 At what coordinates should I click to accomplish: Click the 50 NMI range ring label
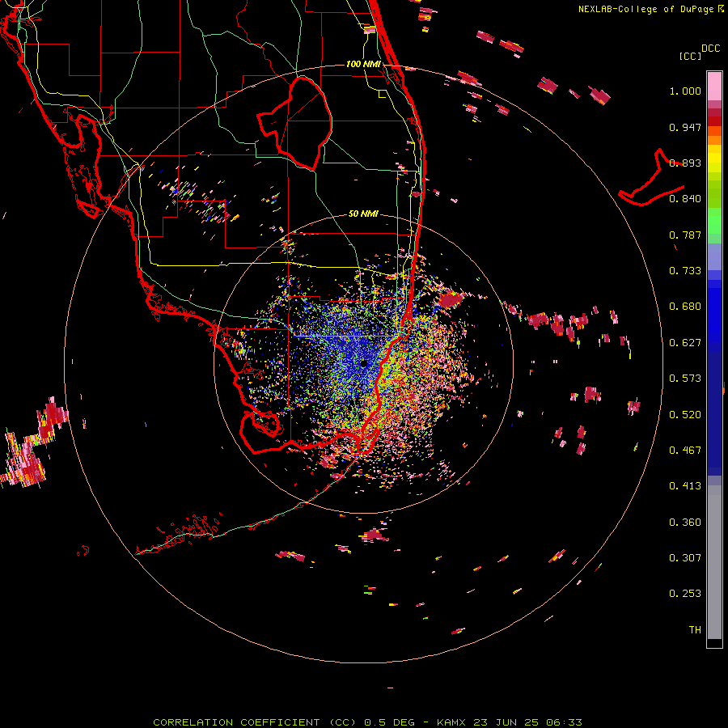363,214
